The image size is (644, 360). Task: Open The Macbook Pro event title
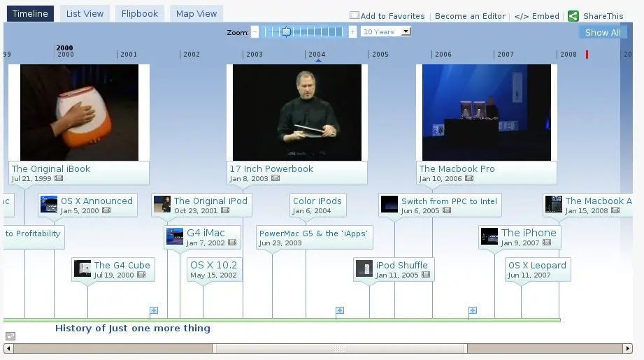coord(457,168)
